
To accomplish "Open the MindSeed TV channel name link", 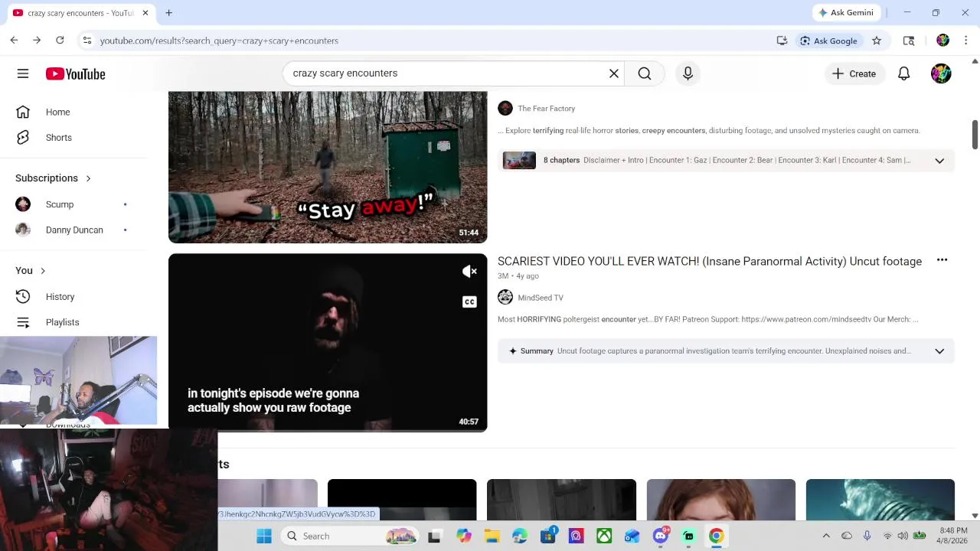I will (541, 298).
